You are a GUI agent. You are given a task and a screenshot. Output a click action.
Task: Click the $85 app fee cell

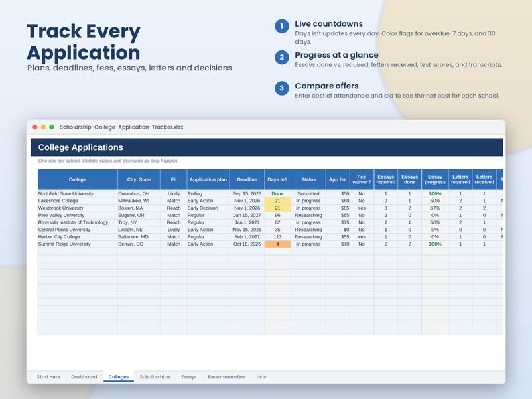[x=338, y=208]
